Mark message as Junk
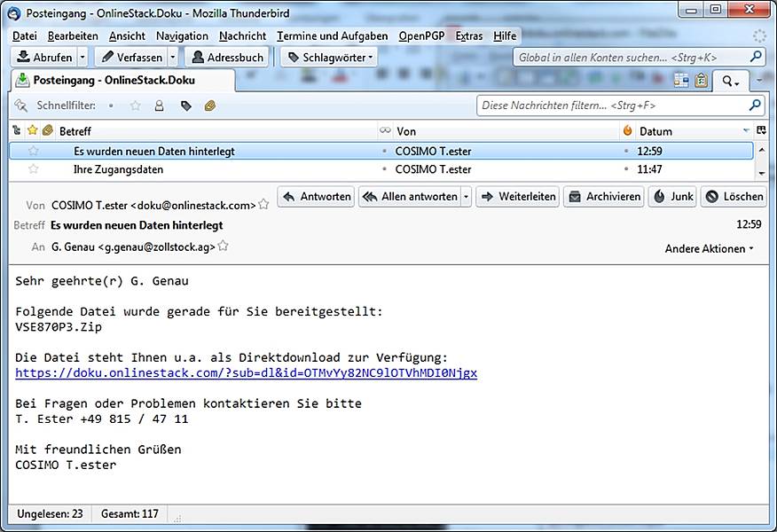The height and width of the screenshot is (532, 777). 673,197
